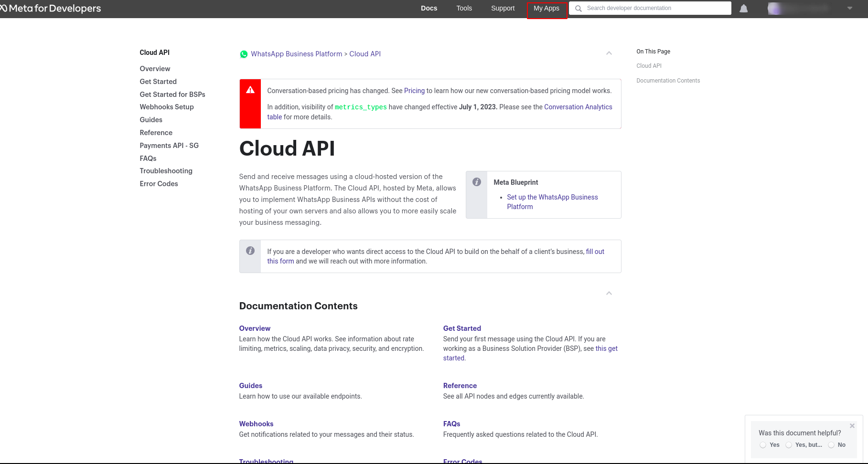The width and height of the screenshot is (868, 464).
Task: Click the info icon in developer access notice
Action: (x=250, y=251)
